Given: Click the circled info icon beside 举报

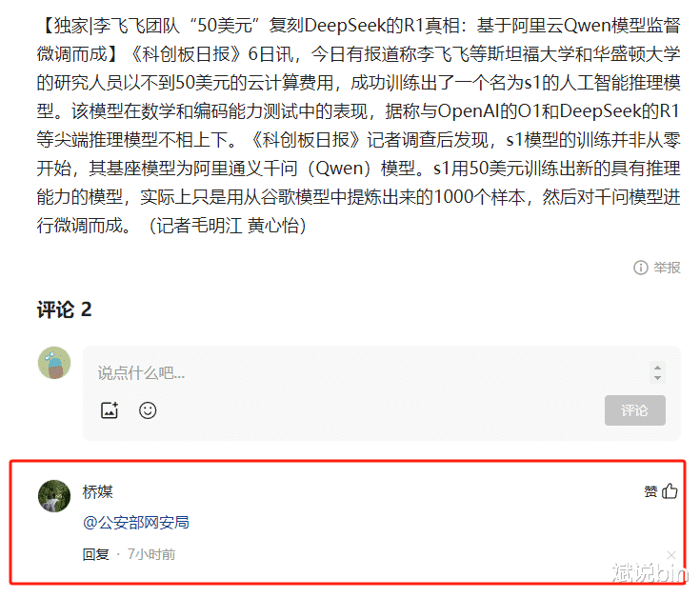Looking at the screenshot, I should (640, 268).
